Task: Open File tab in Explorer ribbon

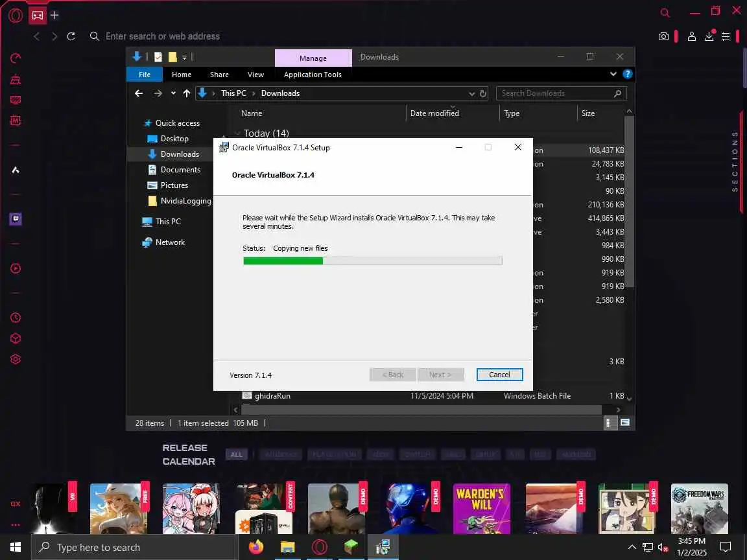Action: click(145, 75)
